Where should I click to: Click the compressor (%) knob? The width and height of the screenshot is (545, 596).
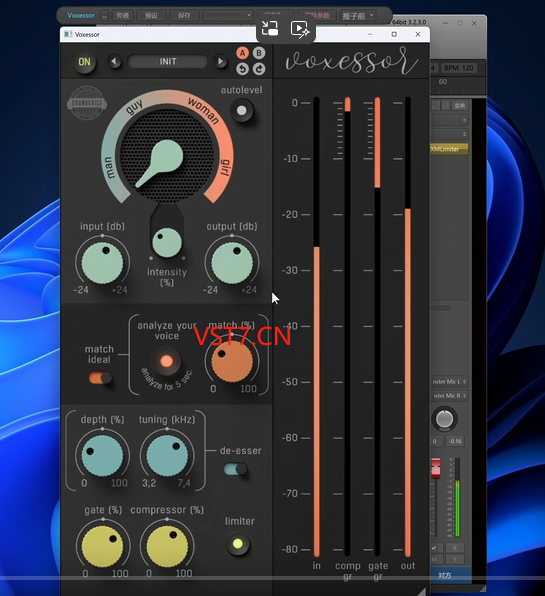pyautogui.click(x=167, y=547)
